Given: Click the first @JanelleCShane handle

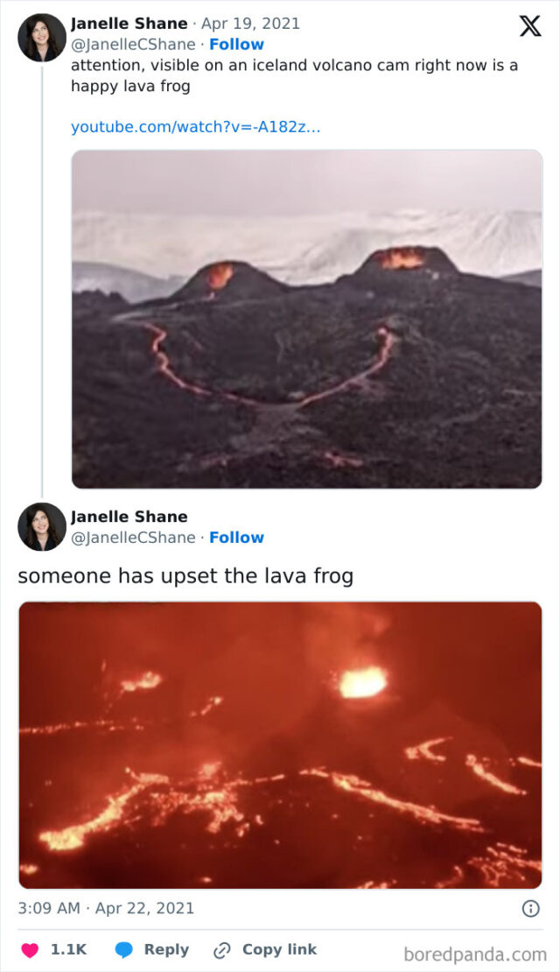Looking at the screenshot, I should (133, 45).
